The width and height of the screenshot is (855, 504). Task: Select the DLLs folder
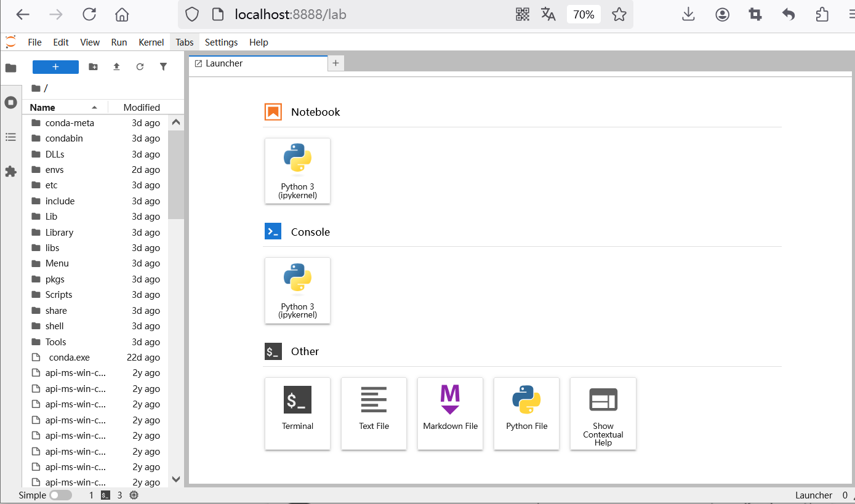(95, 154)
